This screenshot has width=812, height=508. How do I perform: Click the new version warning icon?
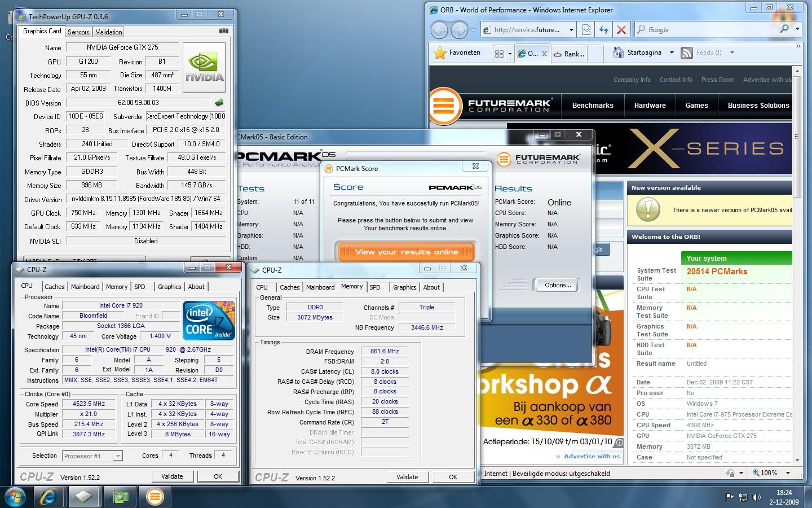(648, 209)
